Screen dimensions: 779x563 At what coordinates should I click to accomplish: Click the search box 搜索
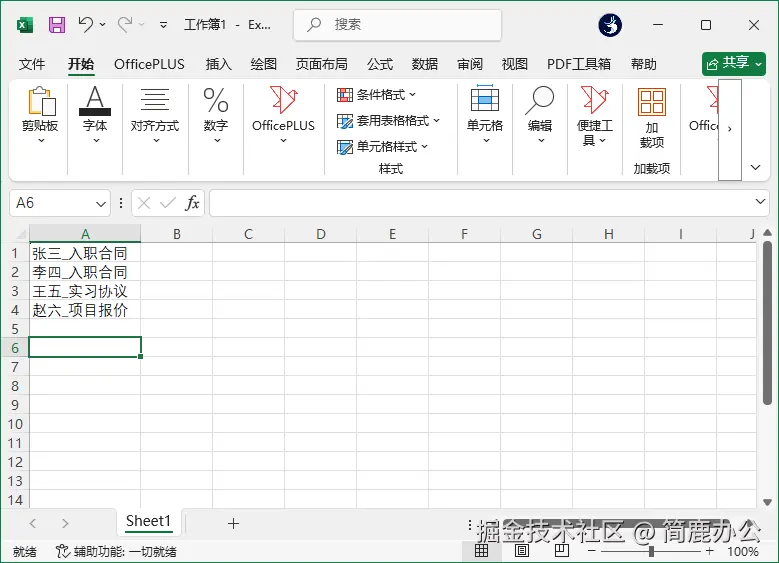[x=397, y=24]
